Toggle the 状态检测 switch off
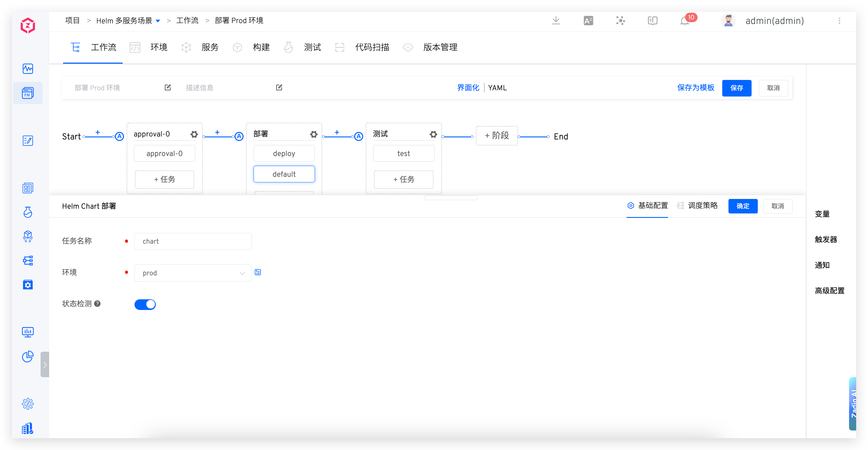 pos(145,305)
